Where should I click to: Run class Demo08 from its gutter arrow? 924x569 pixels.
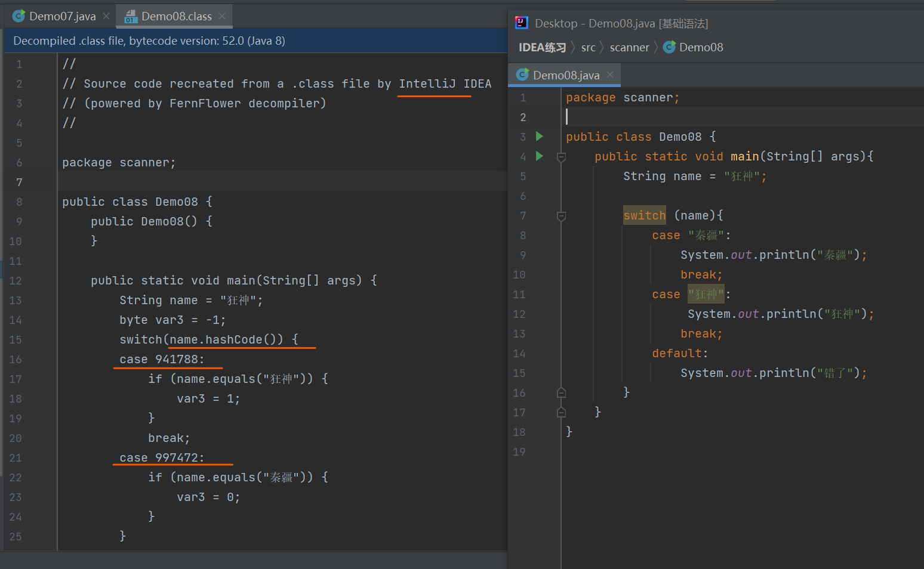pyautogui.click(x=540, y=137)
